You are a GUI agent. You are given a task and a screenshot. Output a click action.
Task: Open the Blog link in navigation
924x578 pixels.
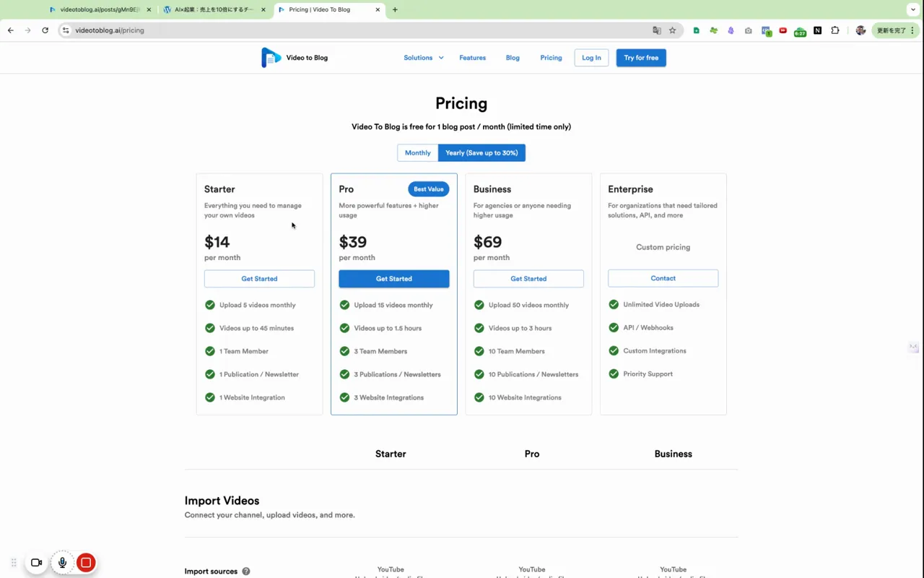(513, 58)
